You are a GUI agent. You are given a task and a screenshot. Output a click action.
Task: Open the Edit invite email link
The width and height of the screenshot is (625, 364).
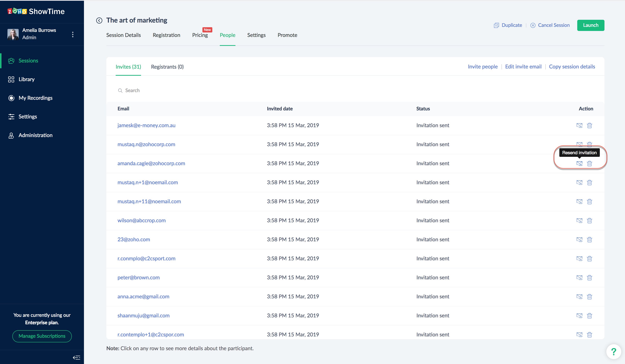point(523,67)
